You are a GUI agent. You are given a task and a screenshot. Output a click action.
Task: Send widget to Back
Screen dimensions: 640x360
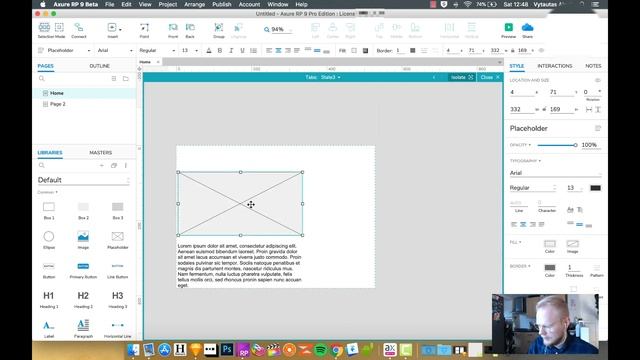point(190,30)
